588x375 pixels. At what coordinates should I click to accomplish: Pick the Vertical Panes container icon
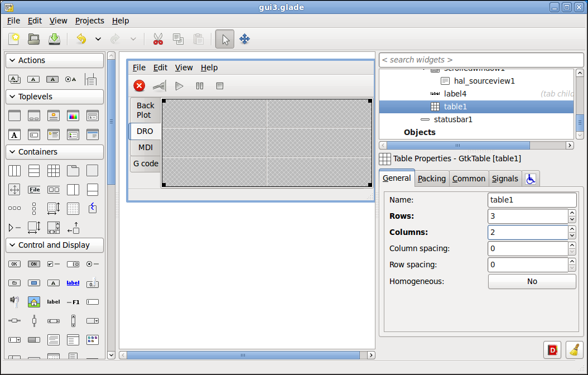(x=93, y=190)
